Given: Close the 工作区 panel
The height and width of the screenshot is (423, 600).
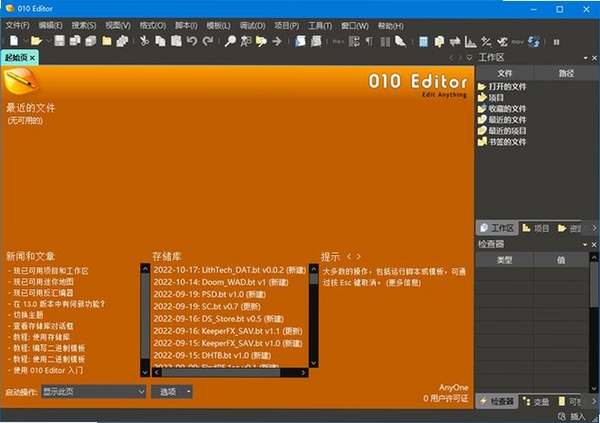Looking at the screenshot, I should tap(594, 58).
